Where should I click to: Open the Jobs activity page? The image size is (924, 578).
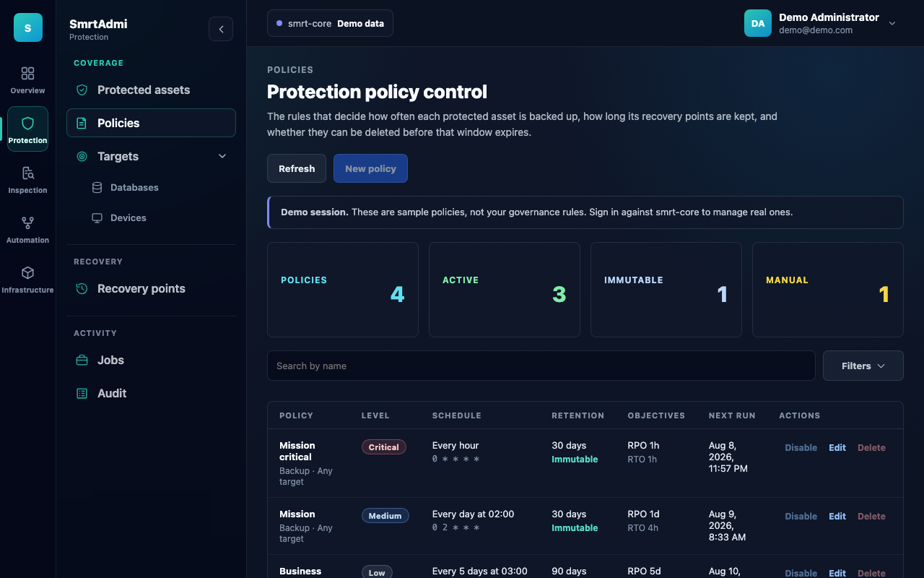pyautogui.click(x=151, y=361)
